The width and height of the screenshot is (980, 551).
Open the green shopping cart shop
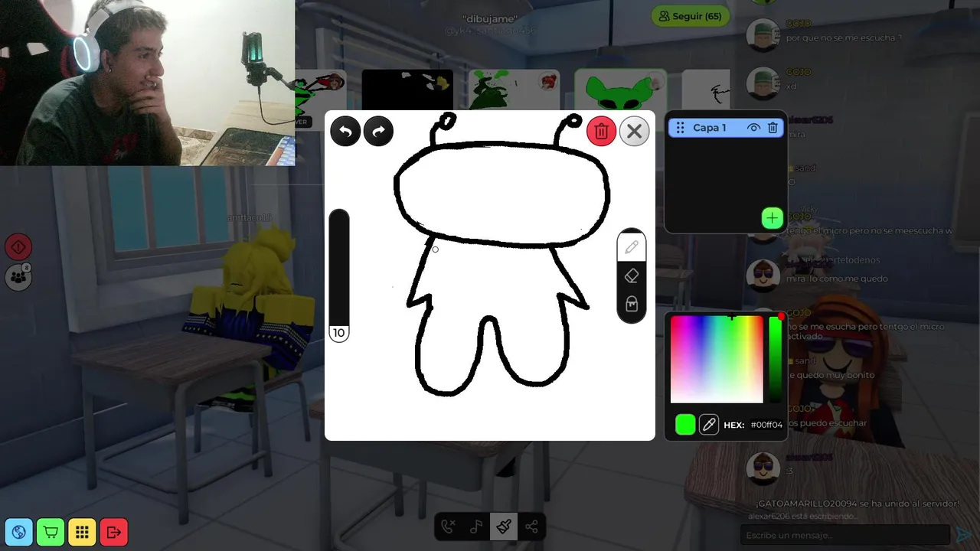point(51,532)
